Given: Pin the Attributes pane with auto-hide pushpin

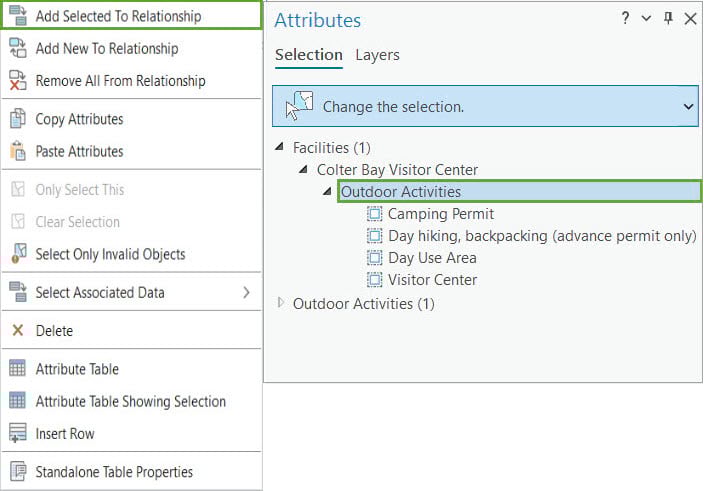Looking at the screenshot, I should point(668,18).
